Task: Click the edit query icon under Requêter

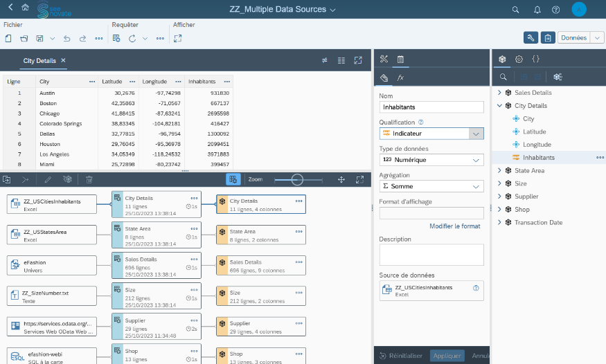Action: pos(116,38)
